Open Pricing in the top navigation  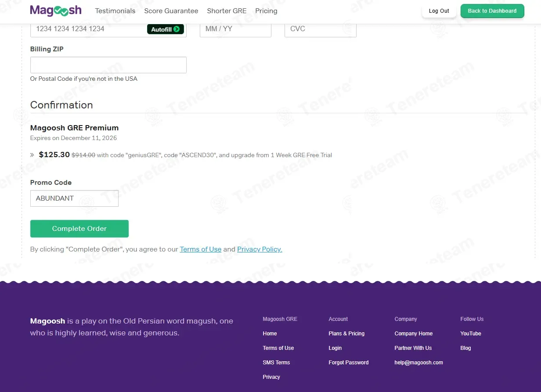tap(266, 11)
